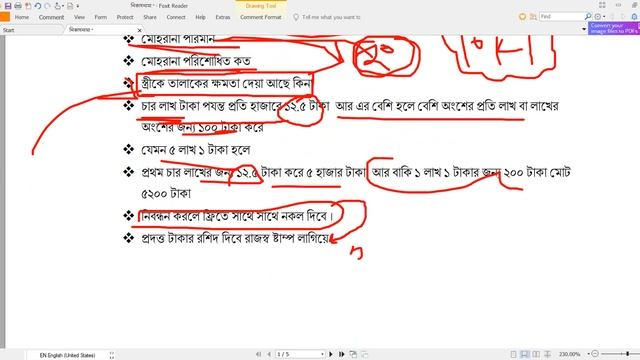Viewport: 640px width, 360px height.
Task: Click the Undo arrow icon
Action: pyautogui.click(x=38, y=6)
